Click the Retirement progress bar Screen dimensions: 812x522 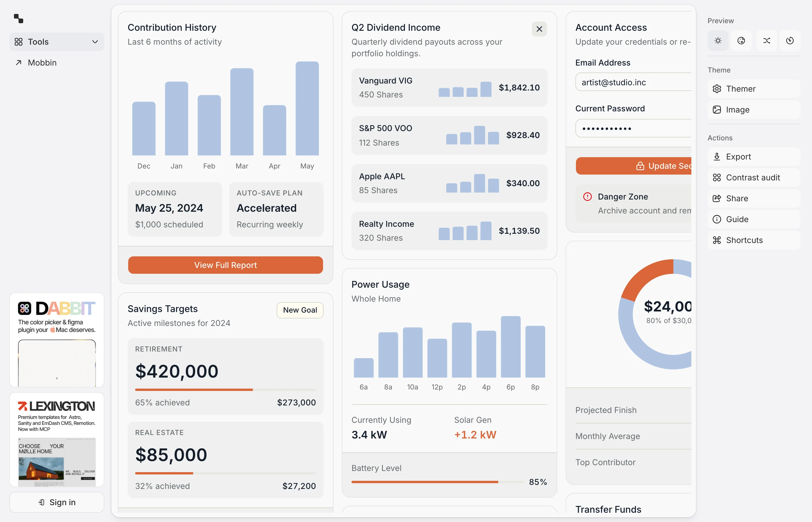[x=225, y=390]
